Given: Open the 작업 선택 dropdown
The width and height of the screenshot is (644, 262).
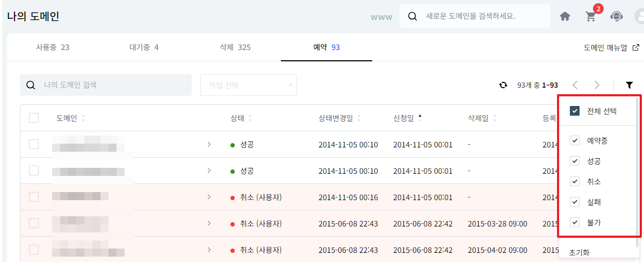Looking at the screenshot, I should [248, 85].
